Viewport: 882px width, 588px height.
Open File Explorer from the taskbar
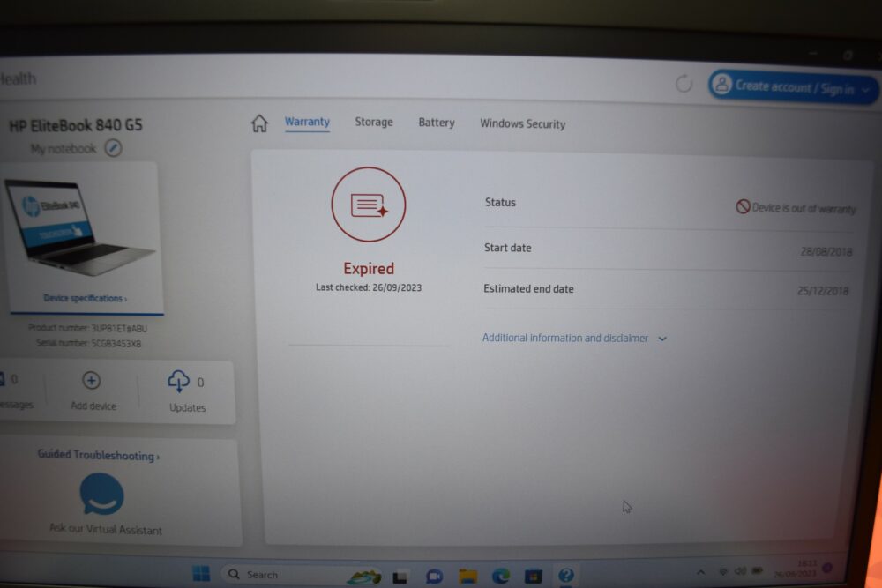pos(467,577)
